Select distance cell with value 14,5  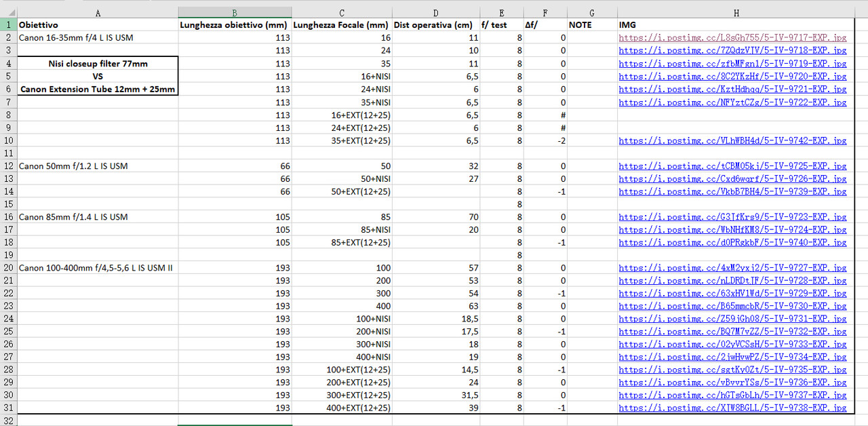436,370
